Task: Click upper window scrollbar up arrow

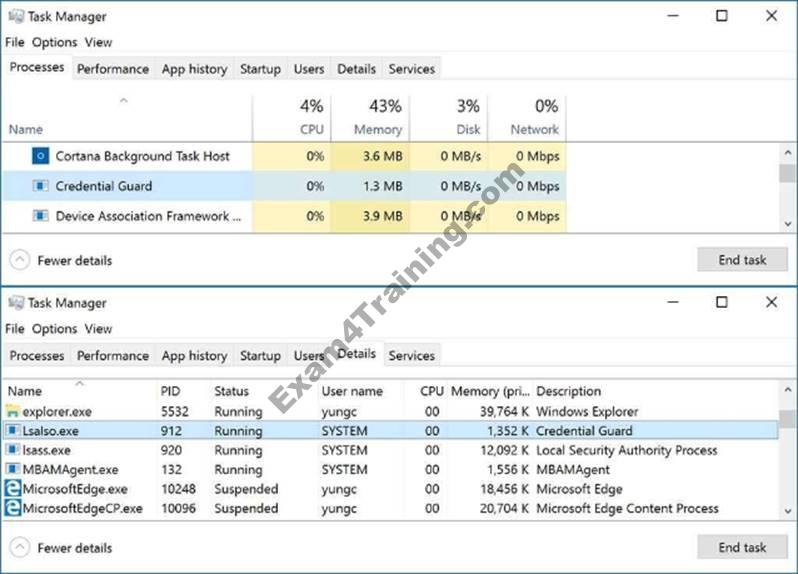Action: click(x=788, y=152)
